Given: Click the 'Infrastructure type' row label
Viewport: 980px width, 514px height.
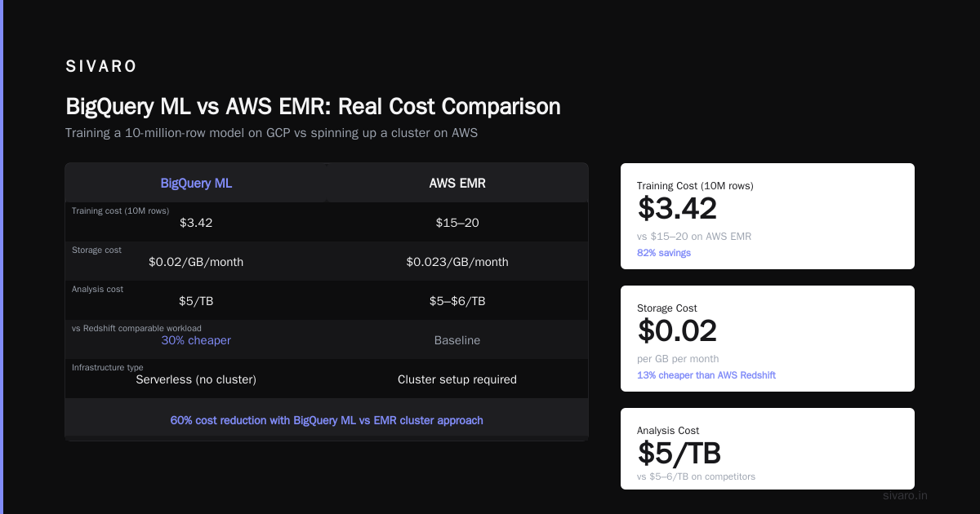Looking at the screenshot, I should tap(109, 368).
